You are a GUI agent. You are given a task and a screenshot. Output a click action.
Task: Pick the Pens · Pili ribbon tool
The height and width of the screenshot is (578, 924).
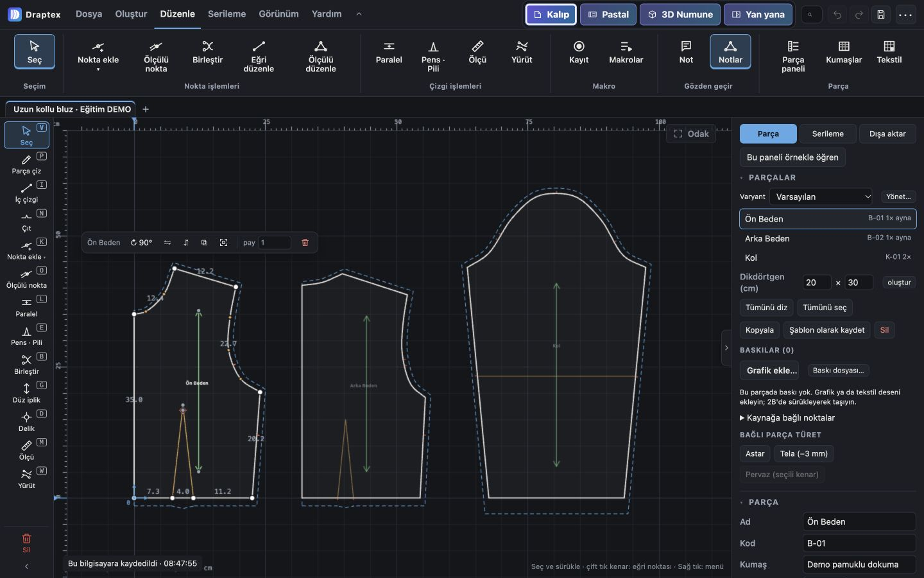433,55
